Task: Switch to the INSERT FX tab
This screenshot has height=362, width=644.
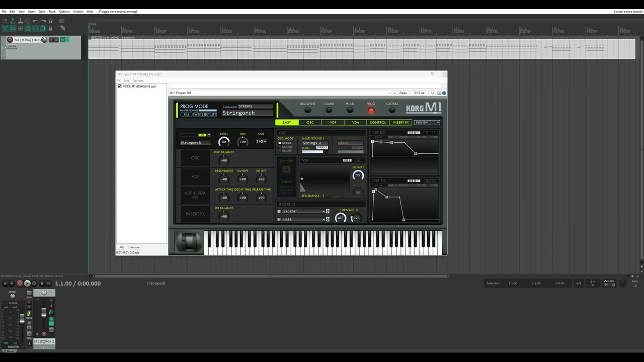Action: [x=400, y=122]
